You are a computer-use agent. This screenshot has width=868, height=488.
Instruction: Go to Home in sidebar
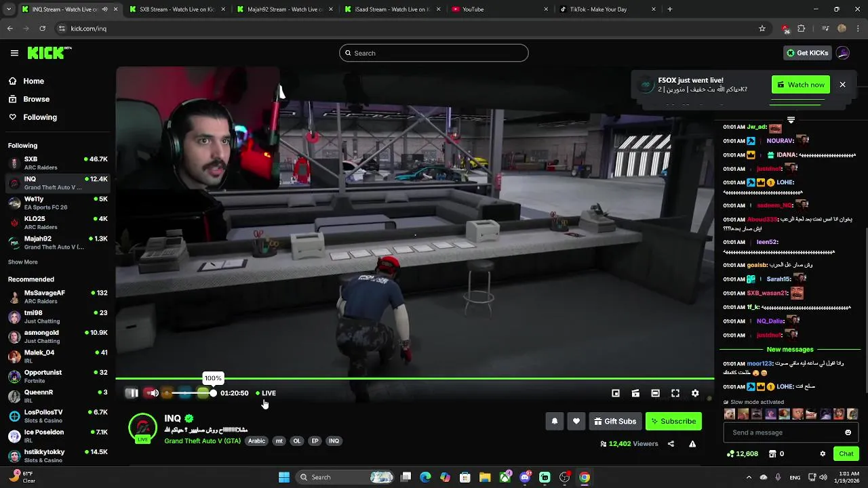click(x=33, y=81)
